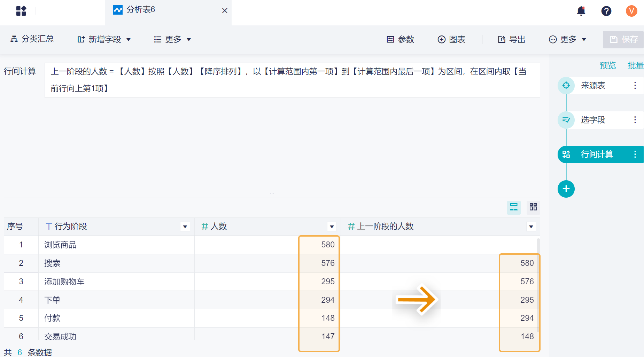Open the 人数 column filter dropdown
Viewport: 644px width, 357px height.
[x=332, y=227]
